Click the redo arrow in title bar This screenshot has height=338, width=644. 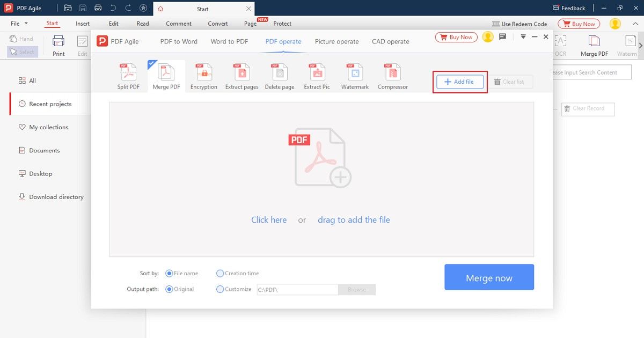click(x=128, y=8)
